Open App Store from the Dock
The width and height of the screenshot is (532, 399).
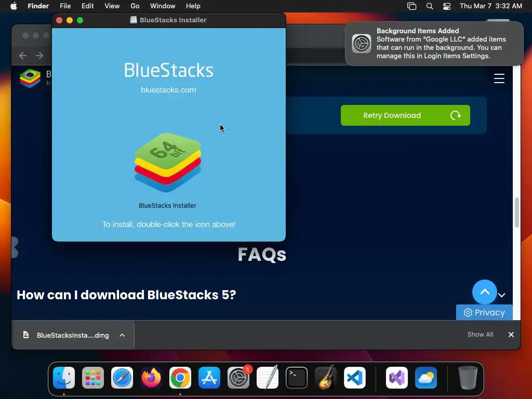pos(209,378)
